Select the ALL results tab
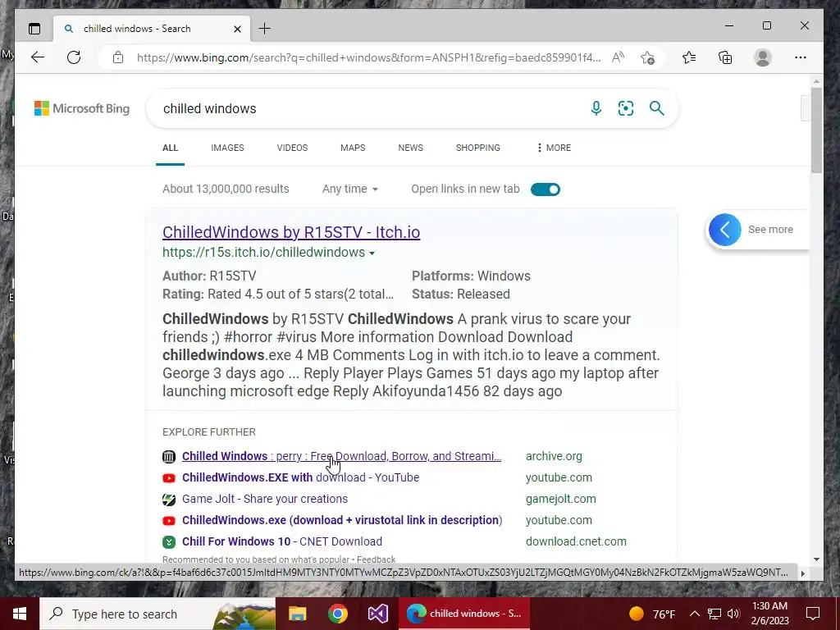The height and width of the screenshot is (630, 840). click(x=171, y=148)
